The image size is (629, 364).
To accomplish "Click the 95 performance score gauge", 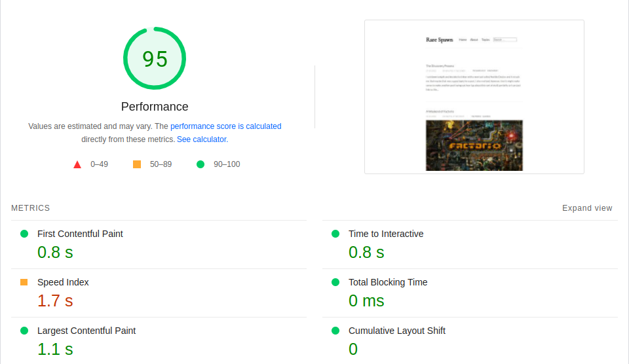I will [155, 58].
